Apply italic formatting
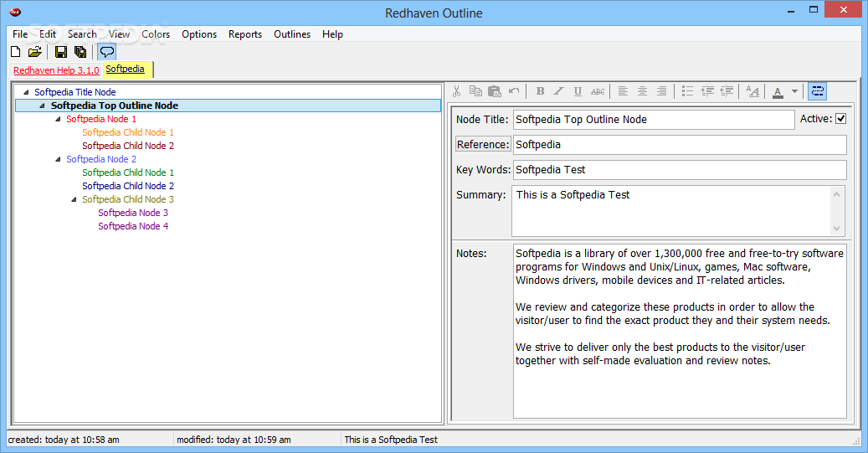Screen dimensions: 868x453 [x=558, y=91]
